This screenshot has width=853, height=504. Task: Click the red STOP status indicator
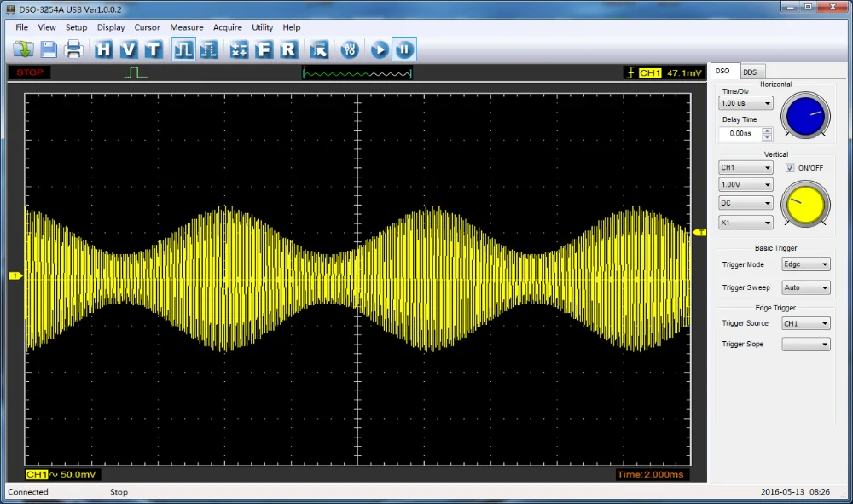[30, 72]
